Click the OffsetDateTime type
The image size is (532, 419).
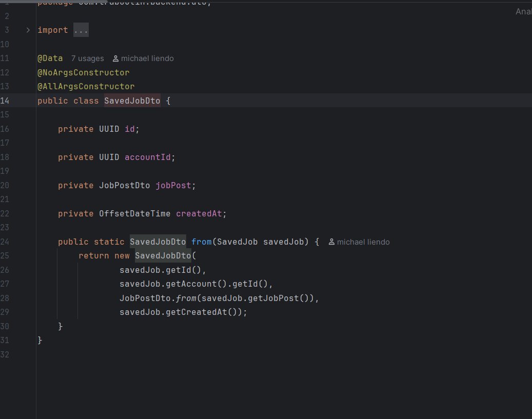pyautogui.click(x=135, y=213)
